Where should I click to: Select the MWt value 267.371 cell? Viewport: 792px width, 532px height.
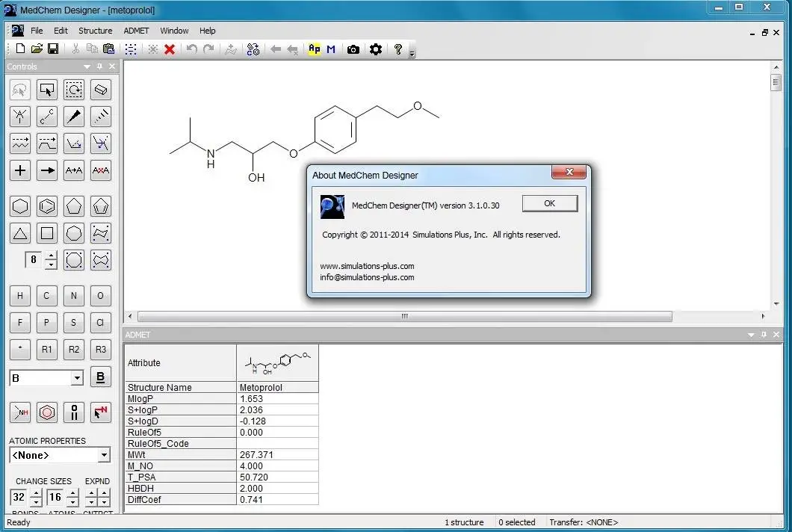click(278, 455)
